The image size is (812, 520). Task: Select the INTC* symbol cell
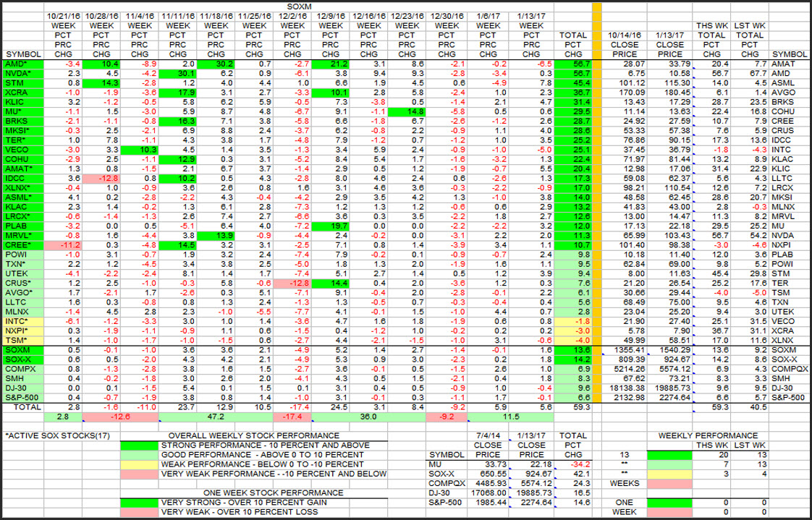tap(22, 321)
